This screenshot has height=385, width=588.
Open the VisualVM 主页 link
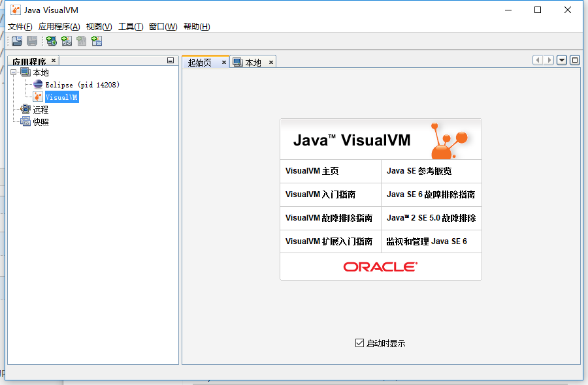(x=312, y=171)
